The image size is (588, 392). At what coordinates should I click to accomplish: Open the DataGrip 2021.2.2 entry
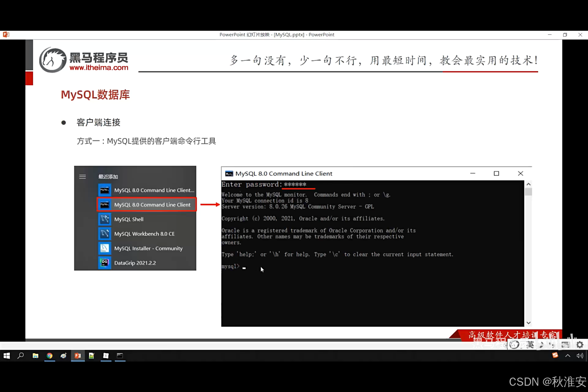(x=135, y=263)
